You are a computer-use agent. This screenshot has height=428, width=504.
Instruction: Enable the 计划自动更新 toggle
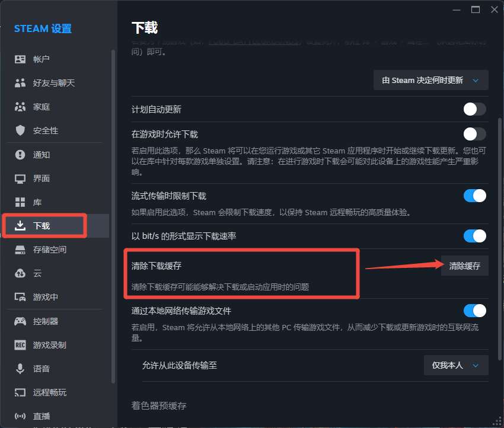[x=474, y=109]
